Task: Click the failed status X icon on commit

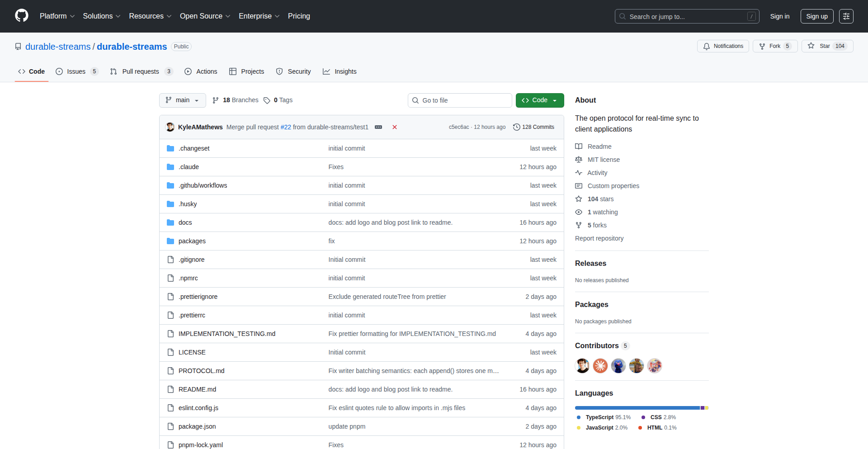Action: point(395,127)
